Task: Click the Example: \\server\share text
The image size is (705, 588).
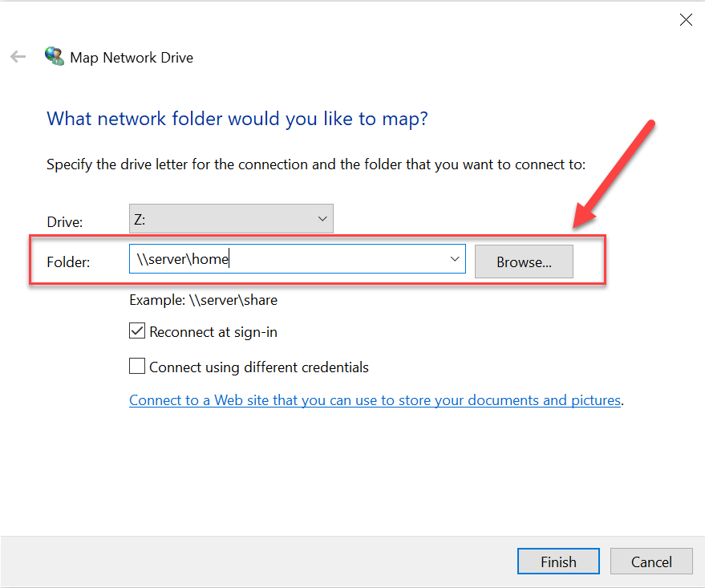Action: click(203, 300)
